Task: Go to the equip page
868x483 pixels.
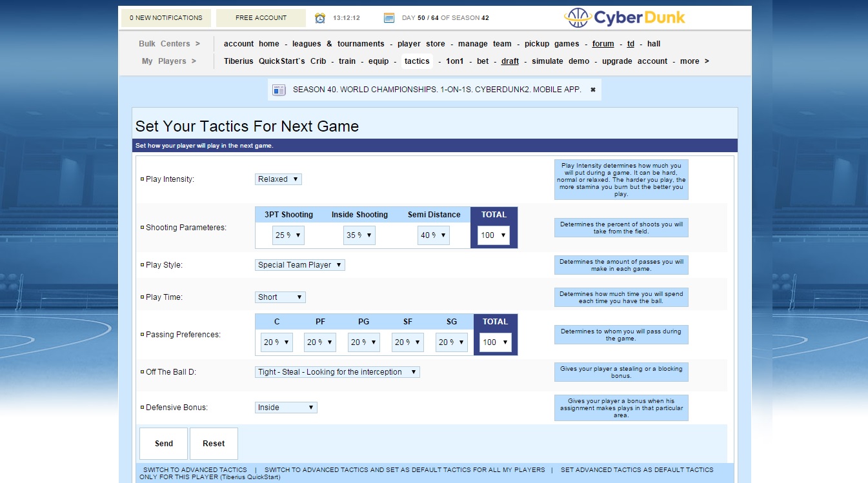Action: tap(379, 61)
